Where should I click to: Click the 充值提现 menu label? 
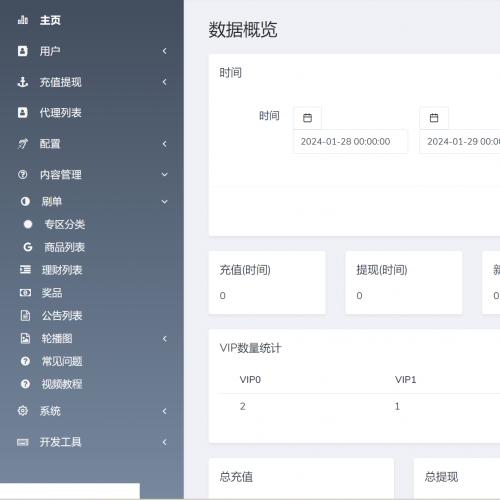click(x=61, y=82)
